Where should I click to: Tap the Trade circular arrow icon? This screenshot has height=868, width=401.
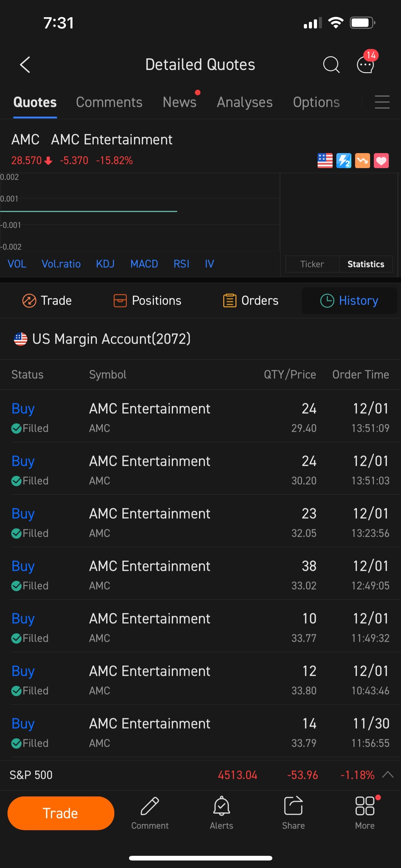29,301
